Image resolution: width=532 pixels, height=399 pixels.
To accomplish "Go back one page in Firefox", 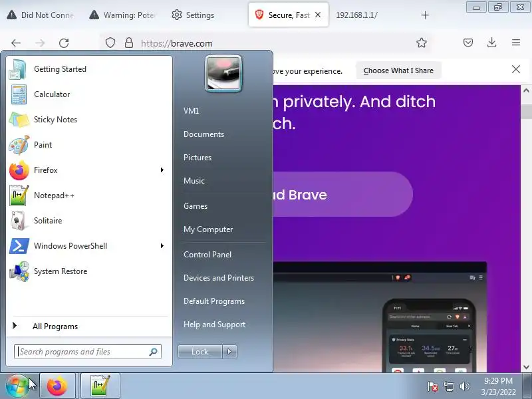I will click(x=16, y=43).
